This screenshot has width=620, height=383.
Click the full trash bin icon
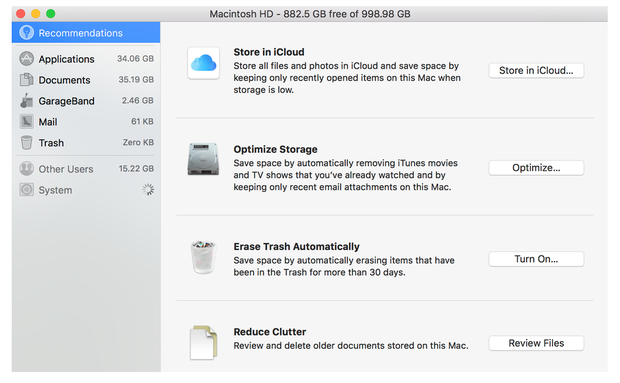204,257
